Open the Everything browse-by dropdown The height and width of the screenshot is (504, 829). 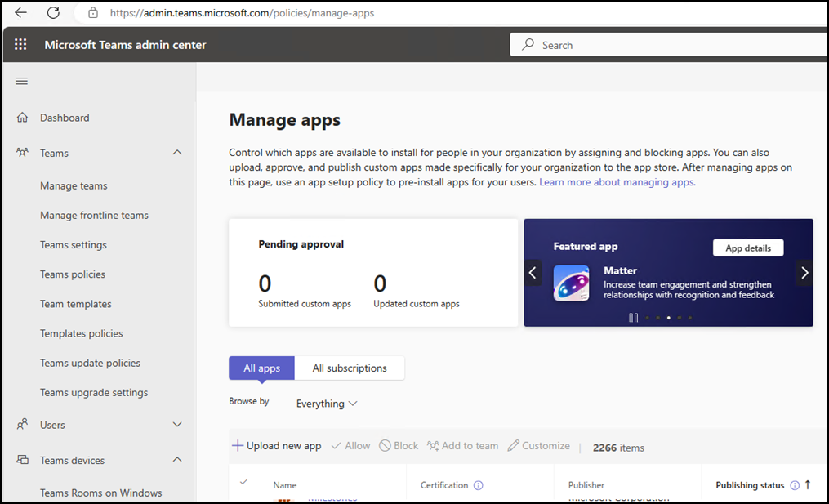(327, 404)
